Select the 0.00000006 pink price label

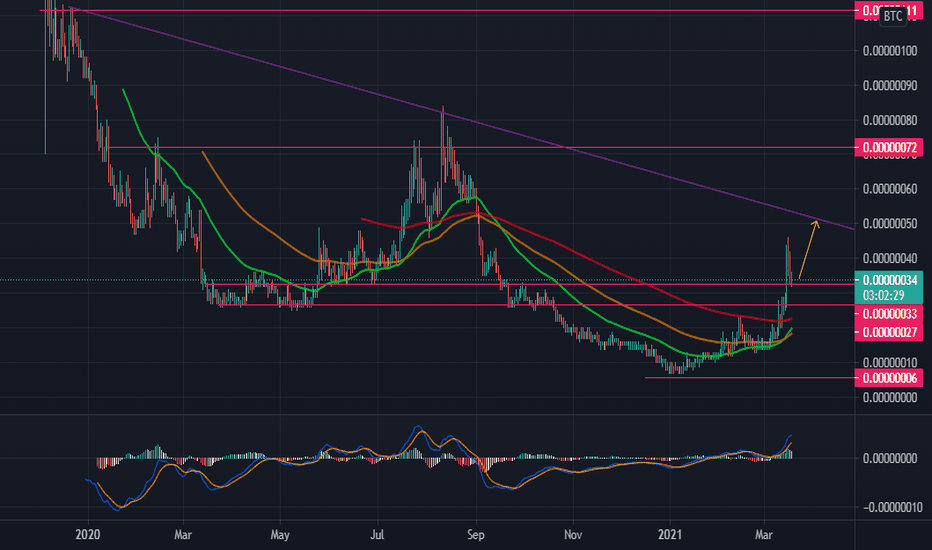(x=889, y=378)
